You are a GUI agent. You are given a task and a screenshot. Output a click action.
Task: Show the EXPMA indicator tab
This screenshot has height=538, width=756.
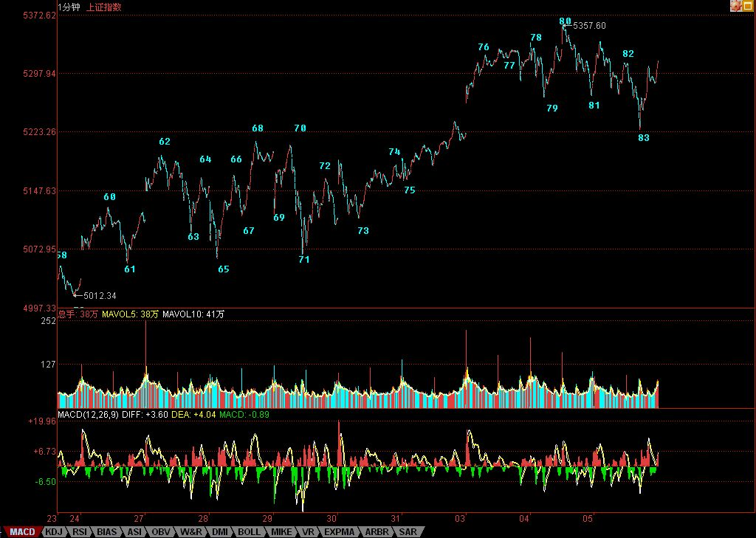tap(339, 531)
